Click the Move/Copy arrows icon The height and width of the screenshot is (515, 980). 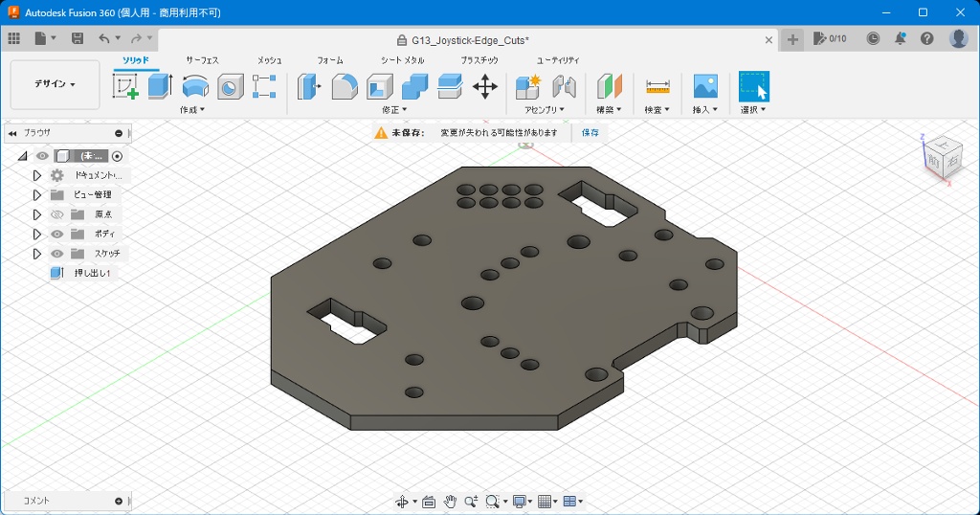click(x=485, y=87)
